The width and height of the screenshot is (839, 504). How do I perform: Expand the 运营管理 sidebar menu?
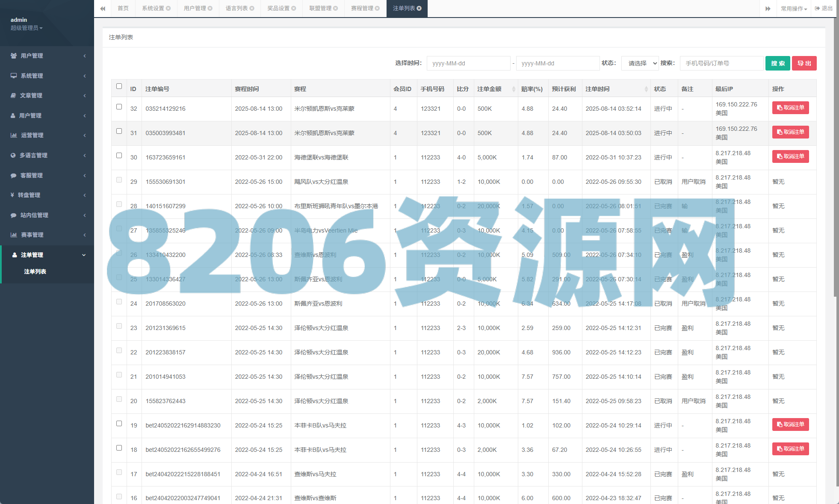[x=47, y=136]
